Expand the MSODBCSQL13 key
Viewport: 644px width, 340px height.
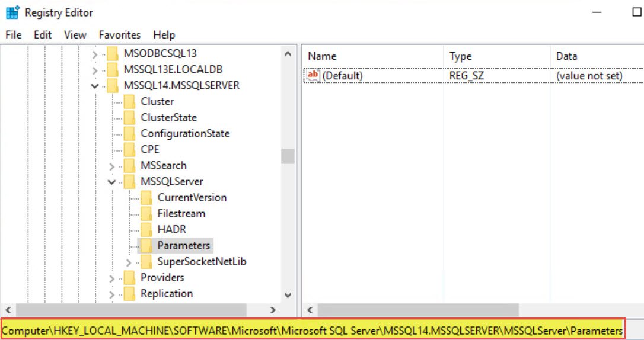point(95,54)
